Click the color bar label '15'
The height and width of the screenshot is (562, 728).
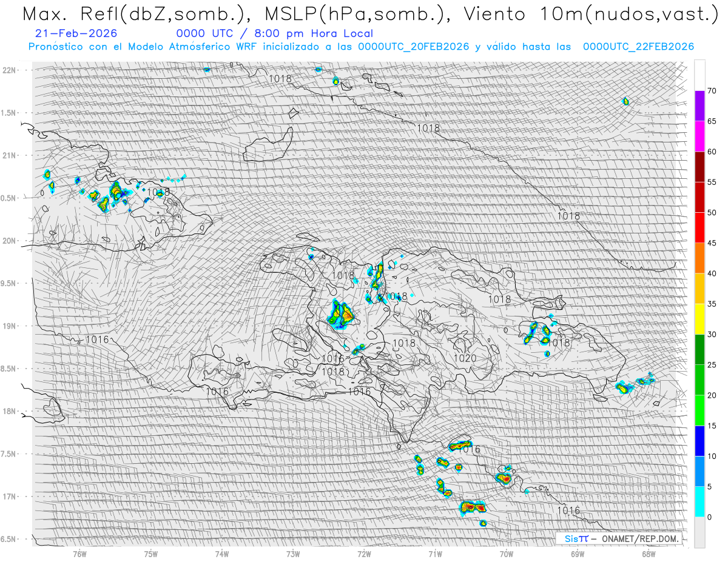coord(712,426)
